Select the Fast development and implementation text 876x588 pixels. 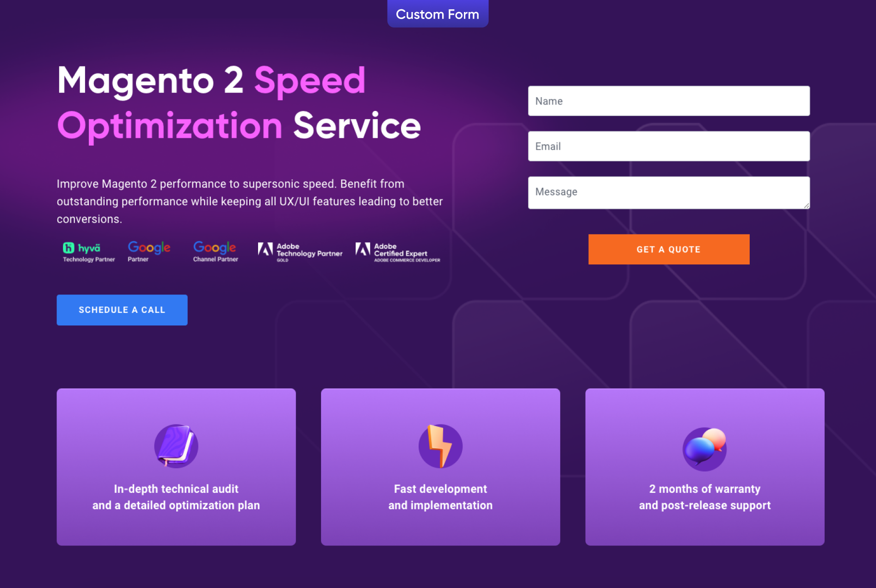point(440,497)
